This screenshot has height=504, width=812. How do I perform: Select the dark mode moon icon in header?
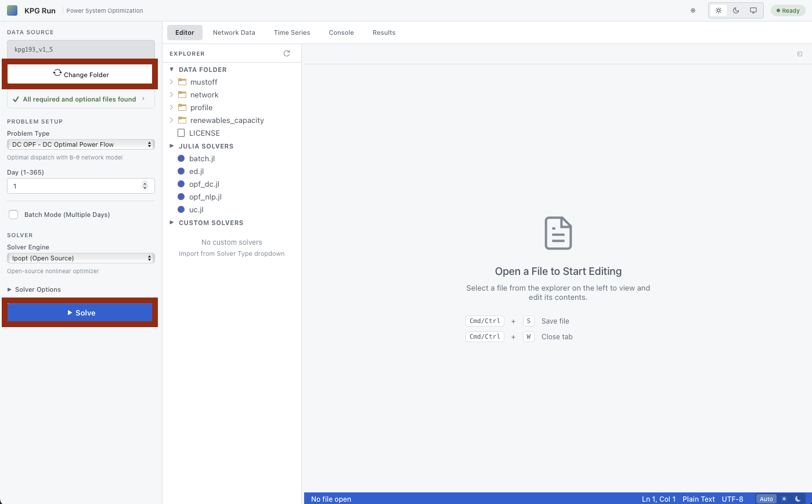736,10
